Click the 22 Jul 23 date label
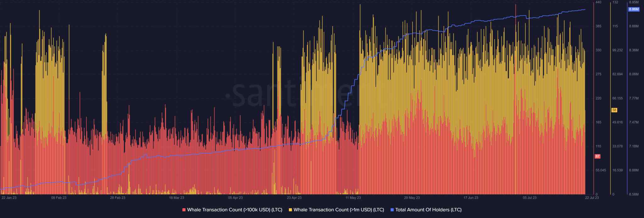The width and height of the screenshot is (644, 218). (x=592, y=198)
